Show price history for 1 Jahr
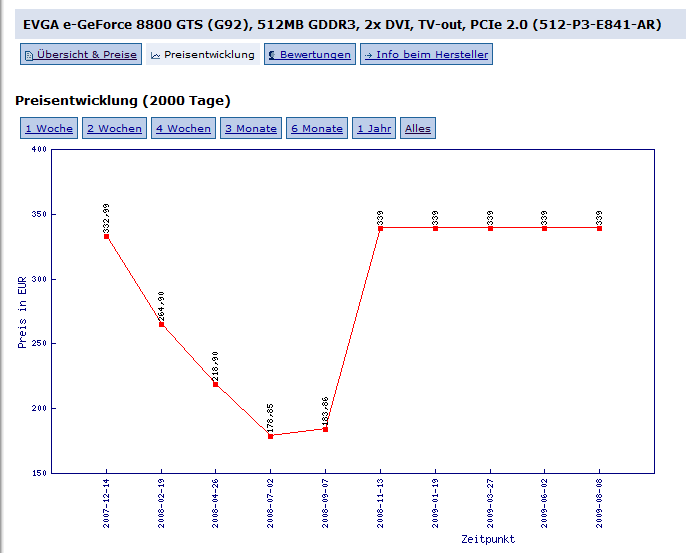This screenshot has width=686, height=553. pos(374,128)
